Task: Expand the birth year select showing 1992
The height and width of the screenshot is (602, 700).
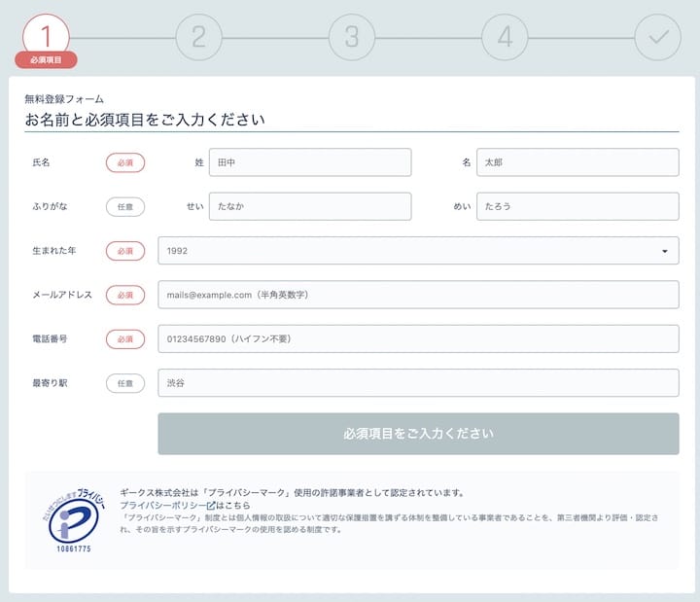Action: tap(408, 251)
